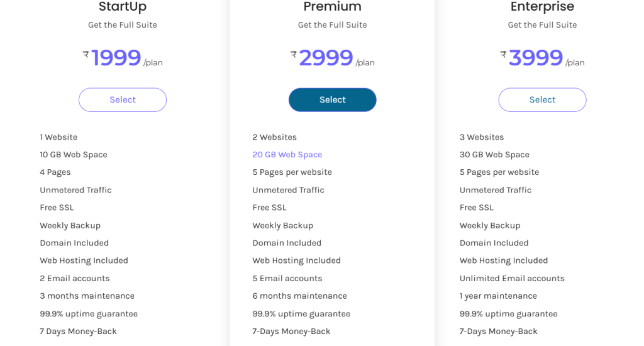Click the Enterprise plan heading
Screen dimensions: 644x346
[542, 7]
